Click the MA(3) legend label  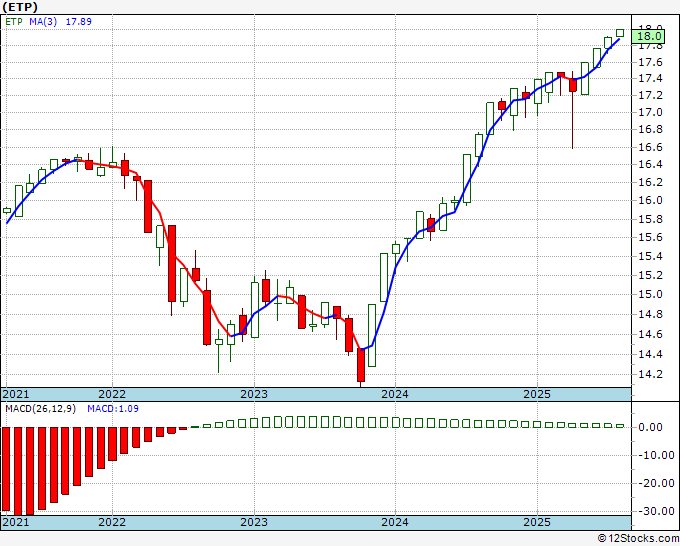(x=43, y=22)
